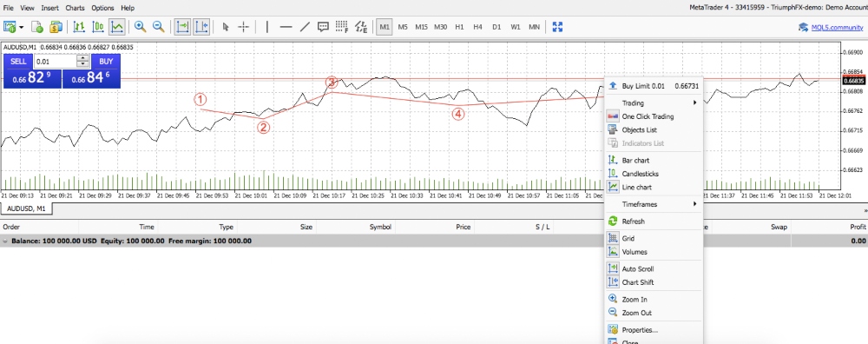Open the View menu
Image resolution: width=868 pixels, height=344 pixels.
pos(27,8)
